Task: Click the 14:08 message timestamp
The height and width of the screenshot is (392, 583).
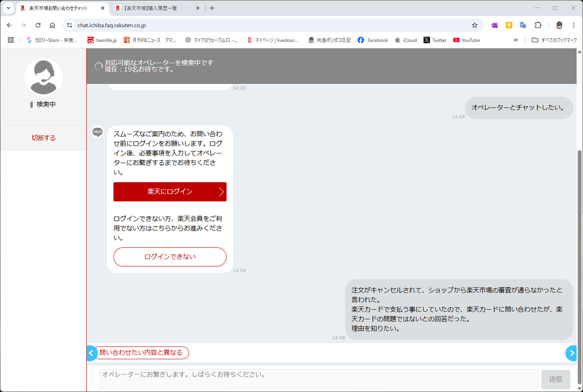Action: [x=338, y=338]
